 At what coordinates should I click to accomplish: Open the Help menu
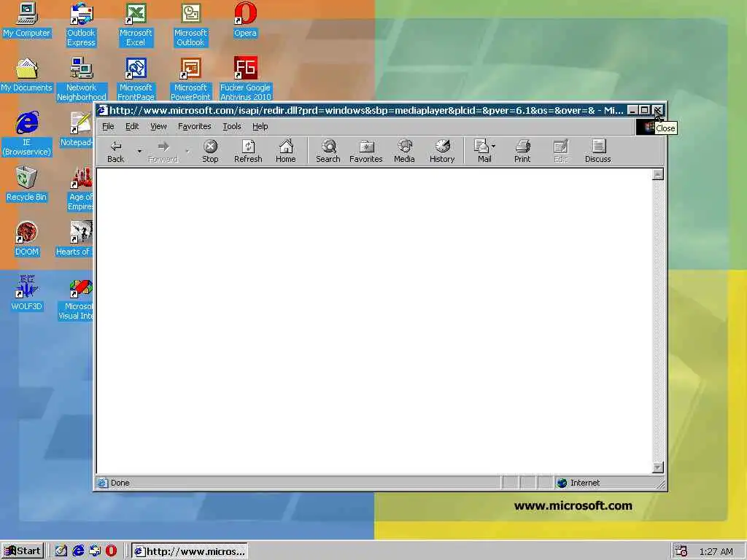tap(260, 126)
